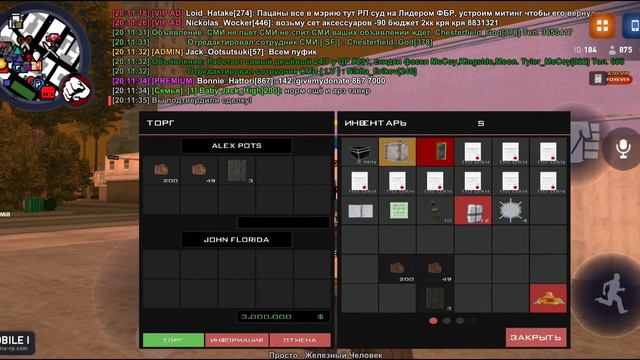
Task: Click the ID 184 indicator
Action: click(585, 50)
